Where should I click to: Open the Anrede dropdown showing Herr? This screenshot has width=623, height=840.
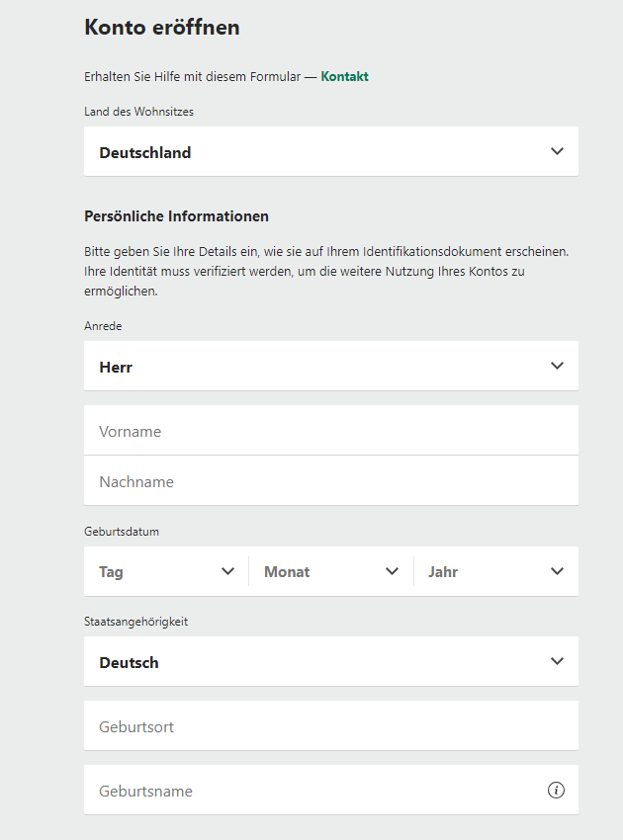[331, 366]
